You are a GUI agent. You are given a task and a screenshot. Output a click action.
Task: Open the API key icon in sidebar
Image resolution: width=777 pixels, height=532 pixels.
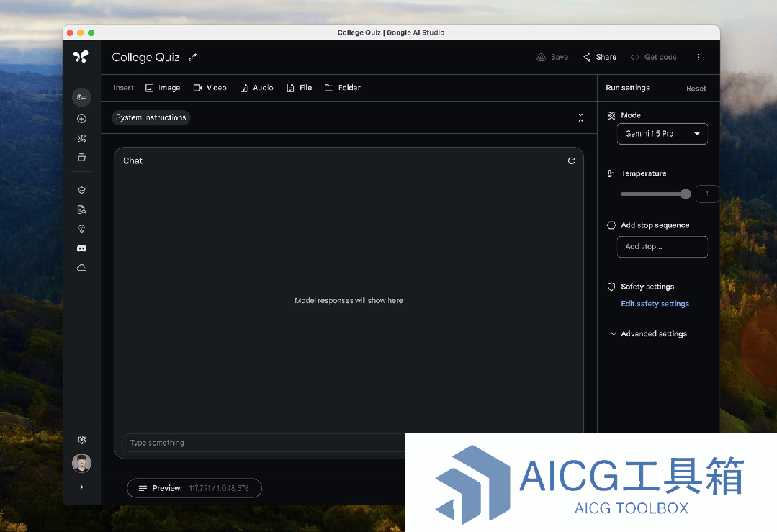pos(82,97)
